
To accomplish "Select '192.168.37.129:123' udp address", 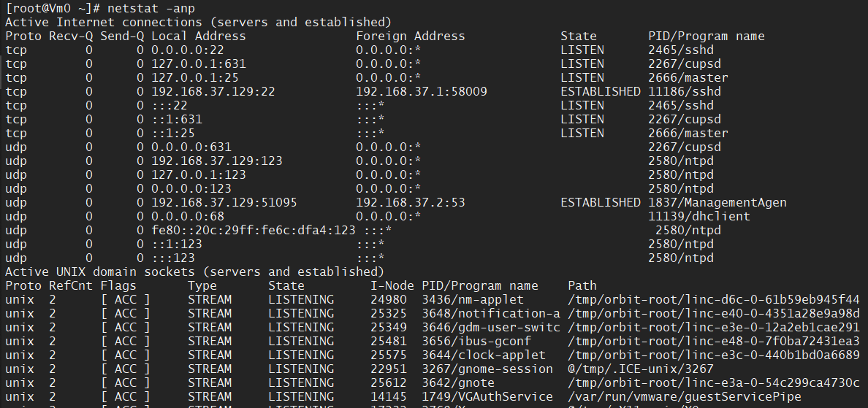I will click(217, 161).
